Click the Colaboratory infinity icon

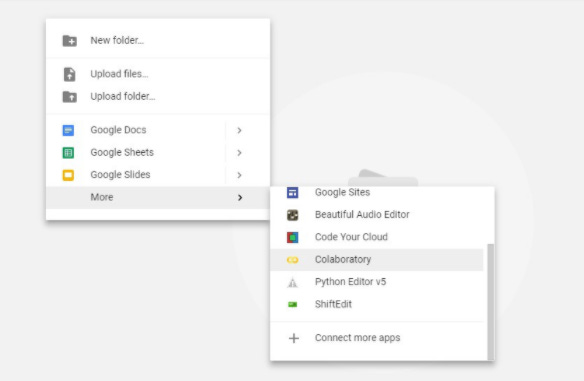coord(292,260)
